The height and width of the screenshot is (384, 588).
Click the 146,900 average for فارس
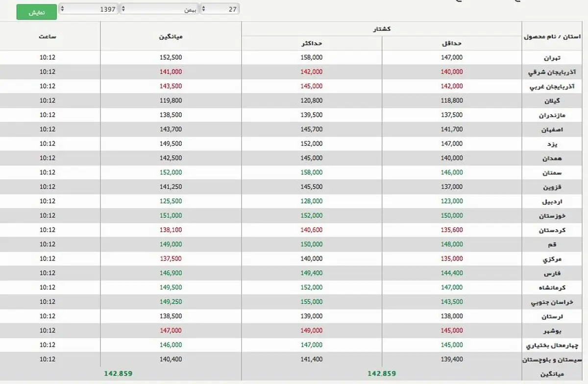point(171,273)
